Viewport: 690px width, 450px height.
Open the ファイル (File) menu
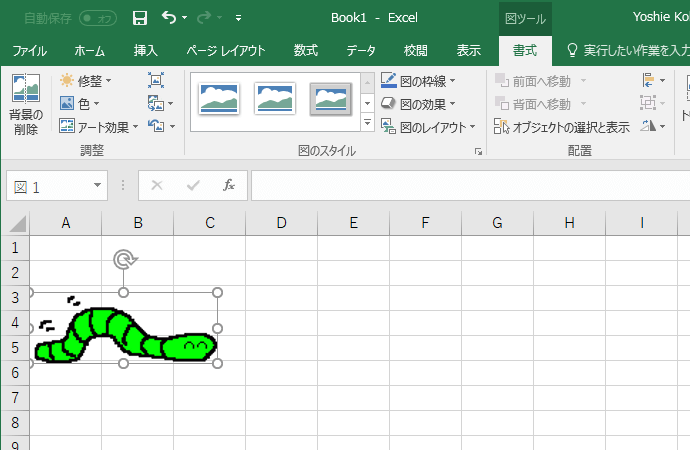(x=29, y=51)
